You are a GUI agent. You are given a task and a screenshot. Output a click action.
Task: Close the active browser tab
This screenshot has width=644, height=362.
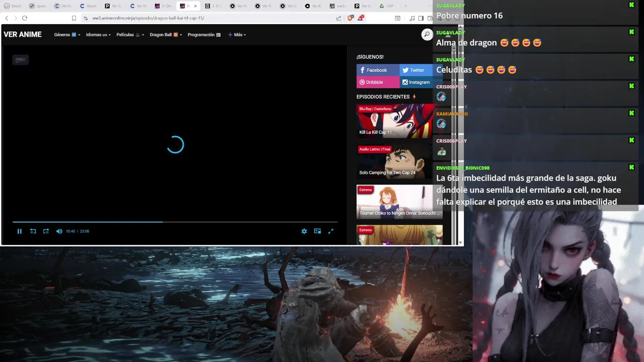coord(195,6)
